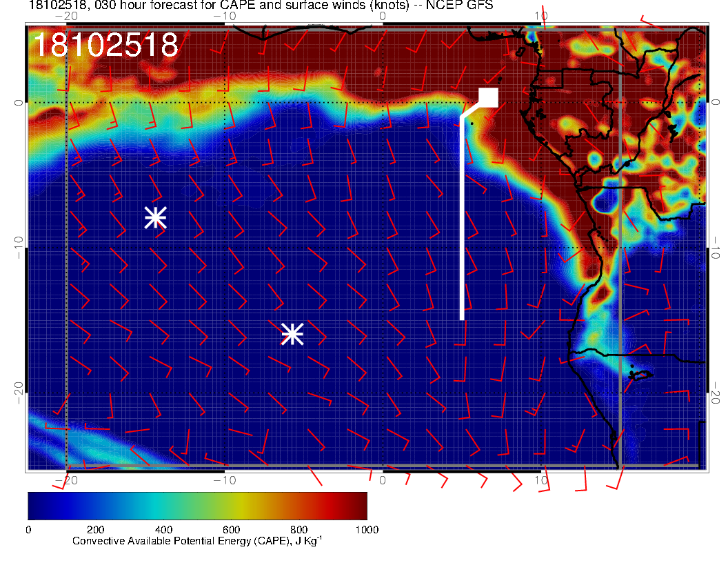Click the upper-left white asterisk marker
Screen dimensions: 728x563
[x=155, y=217]
